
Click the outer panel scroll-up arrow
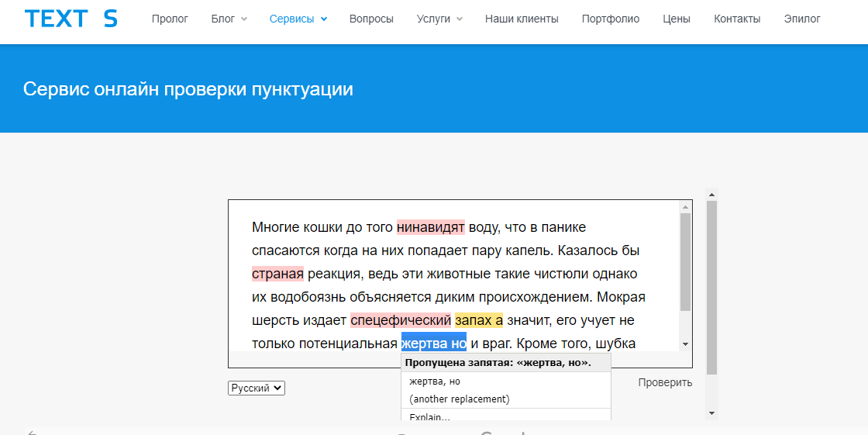click(x=711, y=194)
